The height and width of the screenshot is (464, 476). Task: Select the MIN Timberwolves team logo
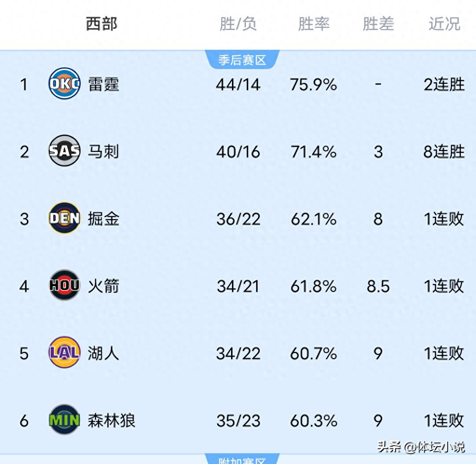[63, 421]
